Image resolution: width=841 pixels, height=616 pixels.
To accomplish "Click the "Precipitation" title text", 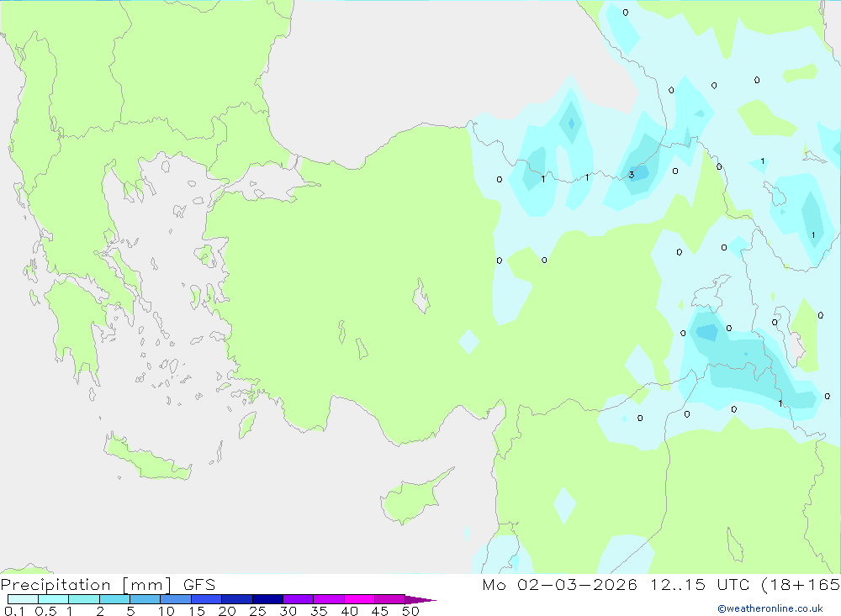I will click(56, 585).
